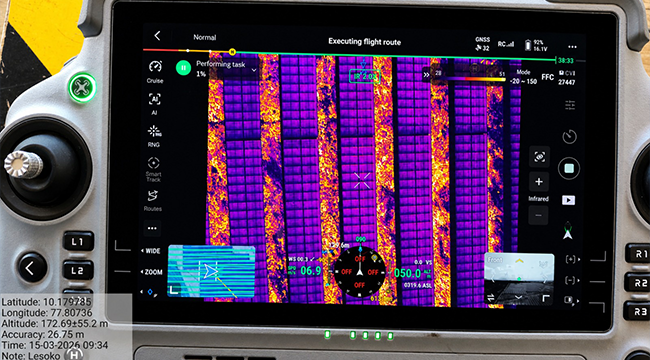Tap the blue diamond icon below ZOOM
Screen dimensions: 650x360
click(150, 292)
